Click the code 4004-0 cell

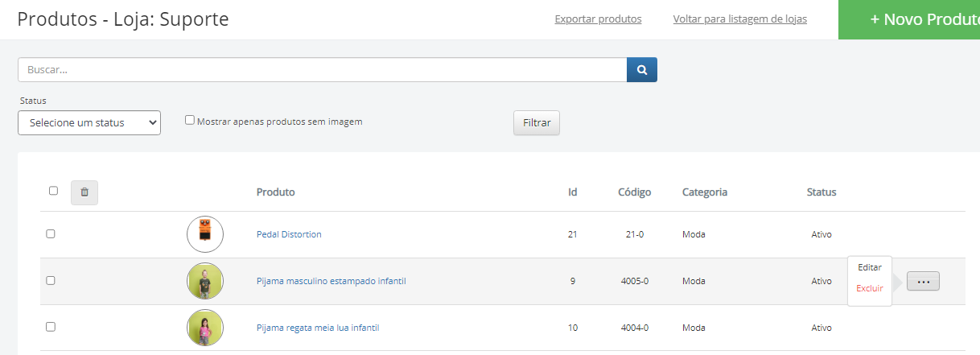pyautogui.click(x=635, y=328)
